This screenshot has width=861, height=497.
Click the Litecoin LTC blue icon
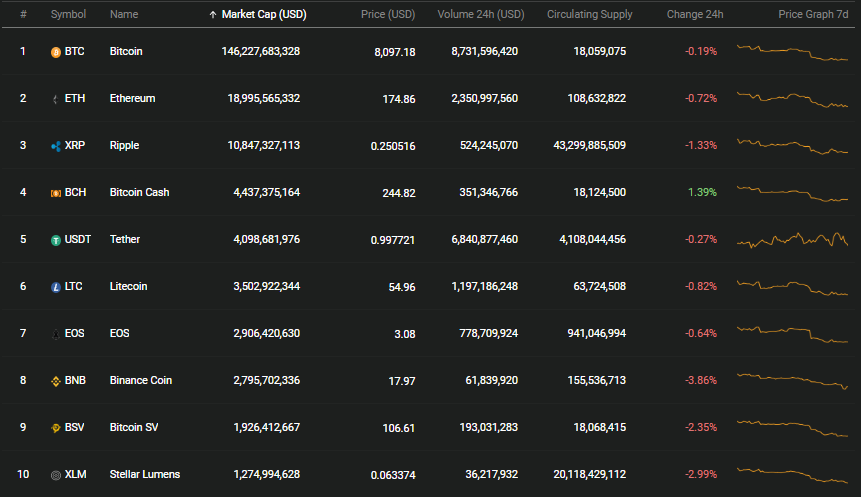tap(55, 287)
